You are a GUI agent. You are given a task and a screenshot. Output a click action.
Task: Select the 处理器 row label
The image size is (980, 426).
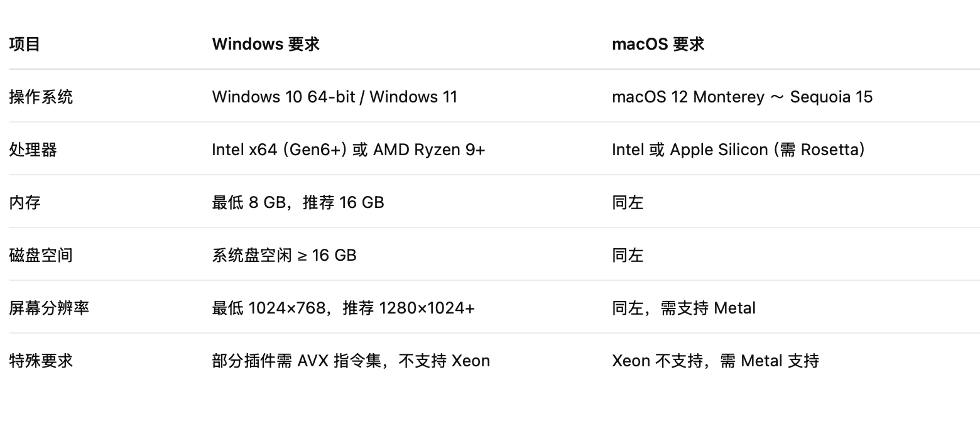33,150
